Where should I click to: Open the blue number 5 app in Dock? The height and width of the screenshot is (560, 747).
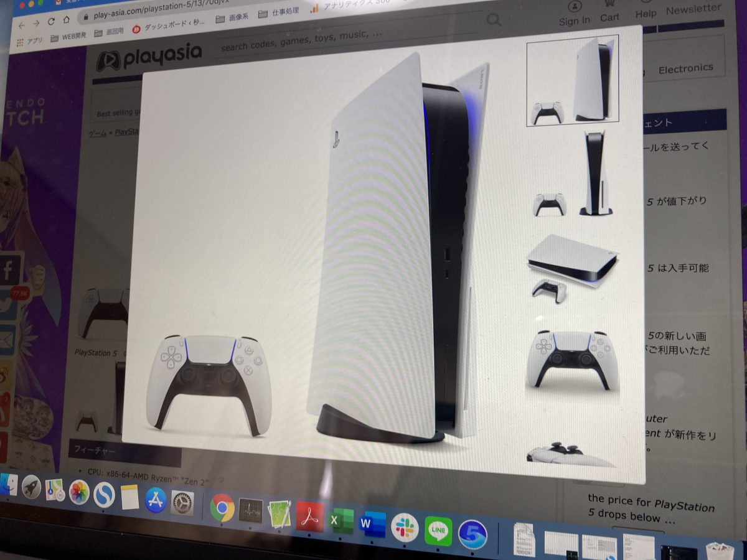pos(472,534)
